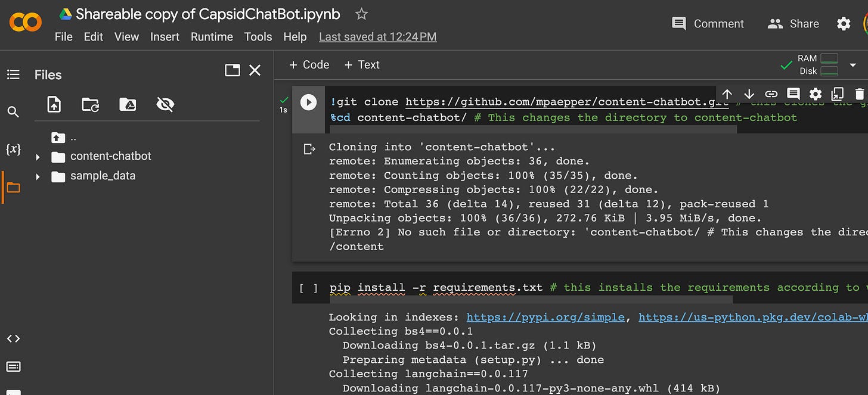The width and height of the screenshot is (868, 395).
Task: Click the Share button
Action: click(x=793, y=24)
